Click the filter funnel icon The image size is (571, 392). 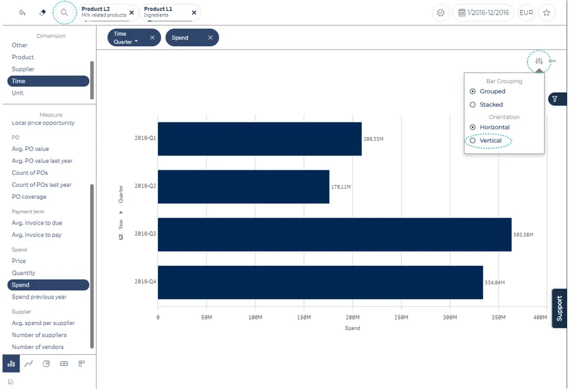555,99
